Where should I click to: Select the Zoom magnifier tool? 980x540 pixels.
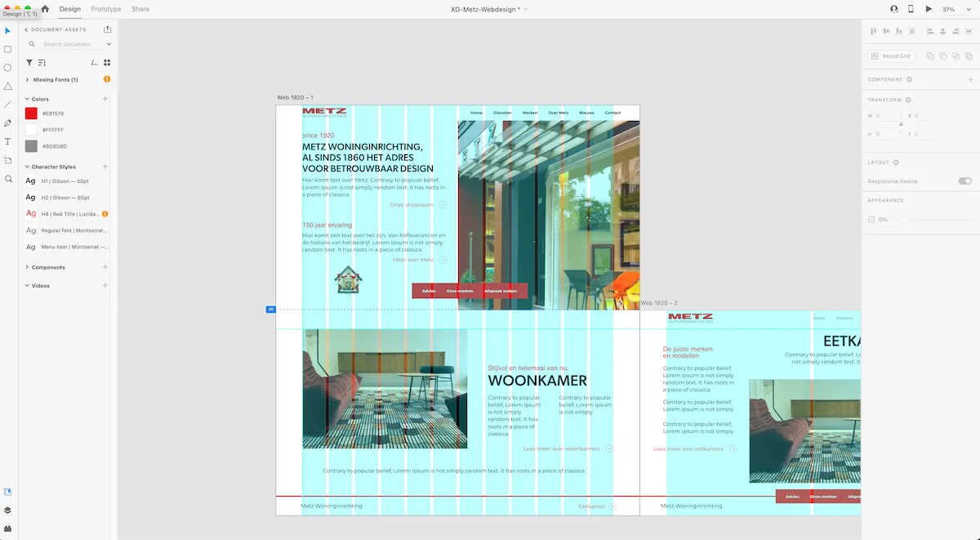(x=8, y=179)
